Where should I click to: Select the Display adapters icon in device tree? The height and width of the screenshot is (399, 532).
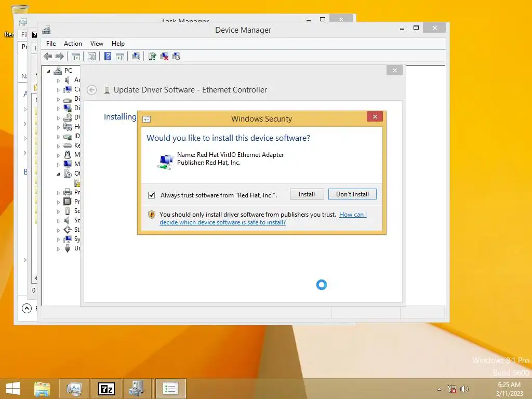tap(68, 108)
